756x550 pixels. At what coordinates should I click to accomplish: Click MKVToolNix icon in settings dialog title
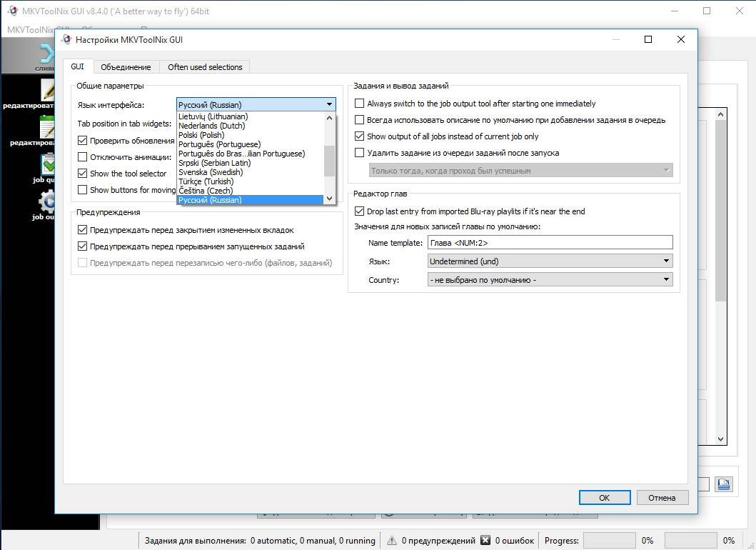66,39
